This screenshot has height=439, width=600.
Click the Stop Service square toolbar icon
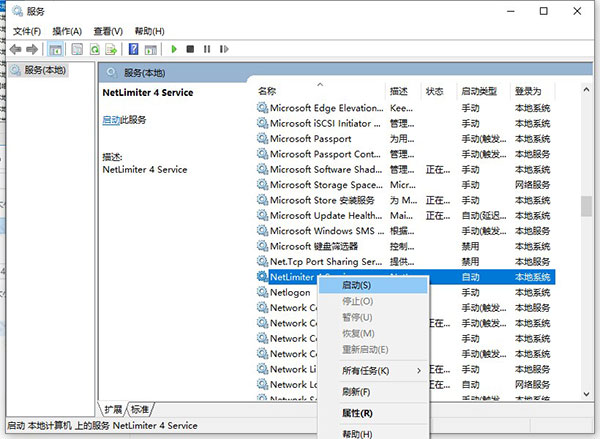(190, 49)
